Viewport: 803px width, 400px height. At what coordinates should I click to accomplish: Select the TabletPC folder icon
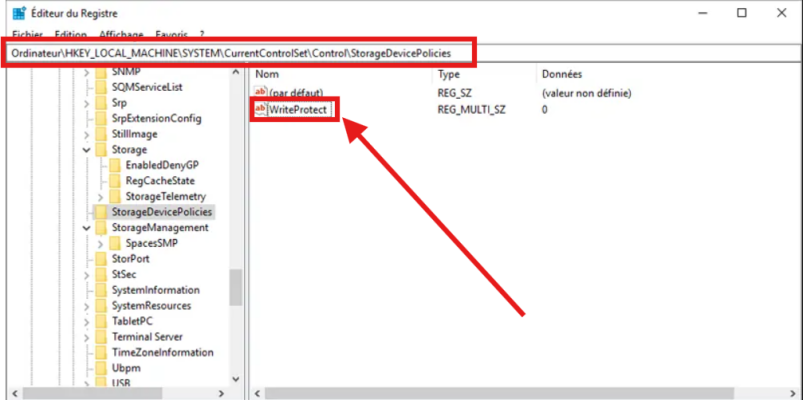pos(101,321)
